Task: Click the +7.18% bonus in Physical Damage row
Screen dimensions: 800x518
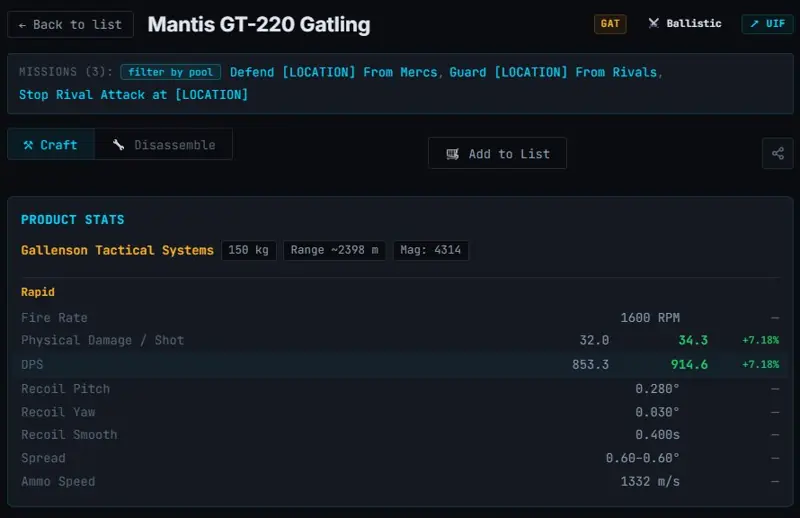Action: pyautogui.click(x=761, y=340)
